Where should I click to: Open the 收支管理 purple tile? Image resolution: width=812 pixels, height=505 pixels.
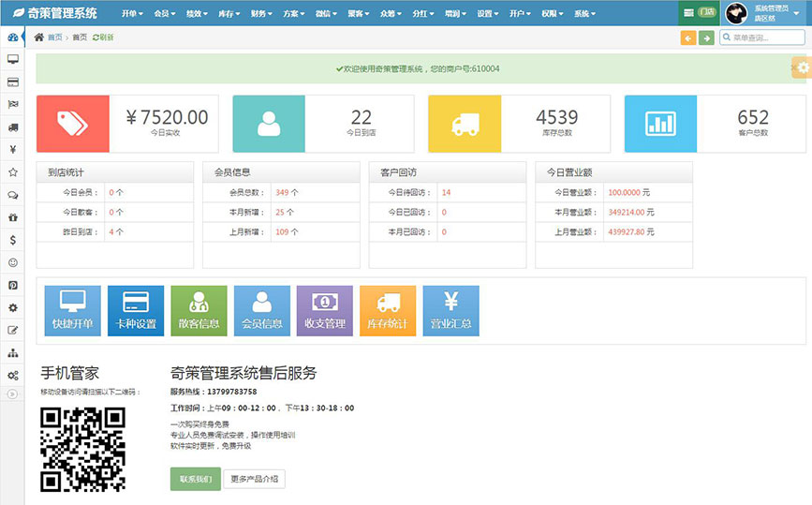tap(324, 310)
